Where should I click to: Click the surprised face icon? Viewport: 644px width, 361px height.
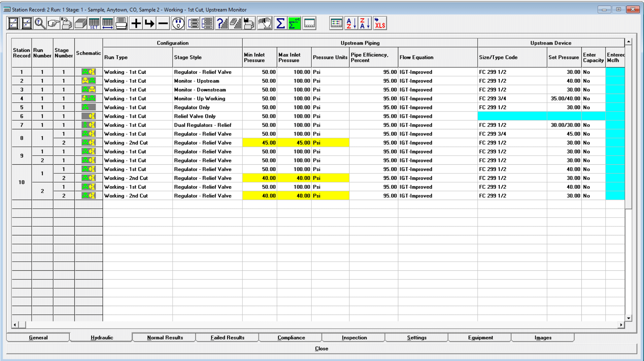(x=178, y=24)
